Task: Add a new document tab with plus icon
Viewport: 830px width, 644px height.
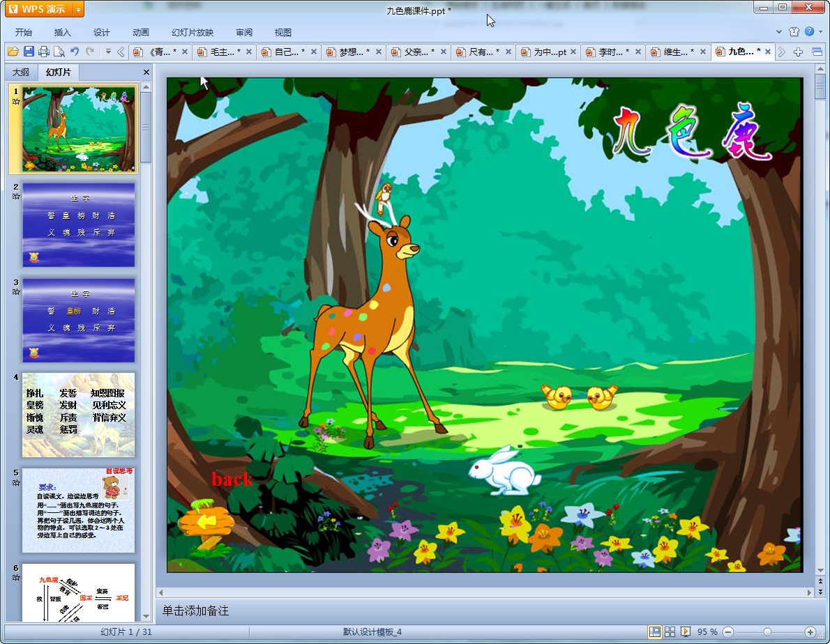Action: click(798, 52)
